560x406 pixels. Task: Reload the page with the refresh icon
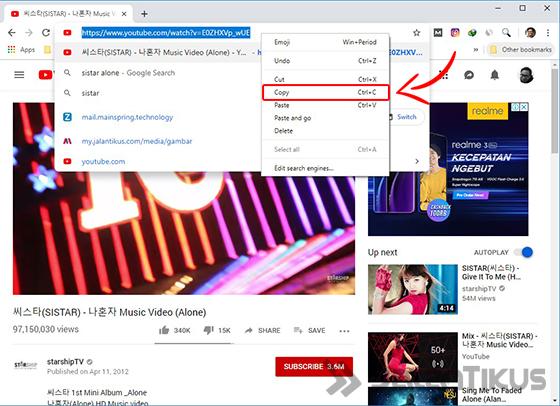click(x=46, y=33)
